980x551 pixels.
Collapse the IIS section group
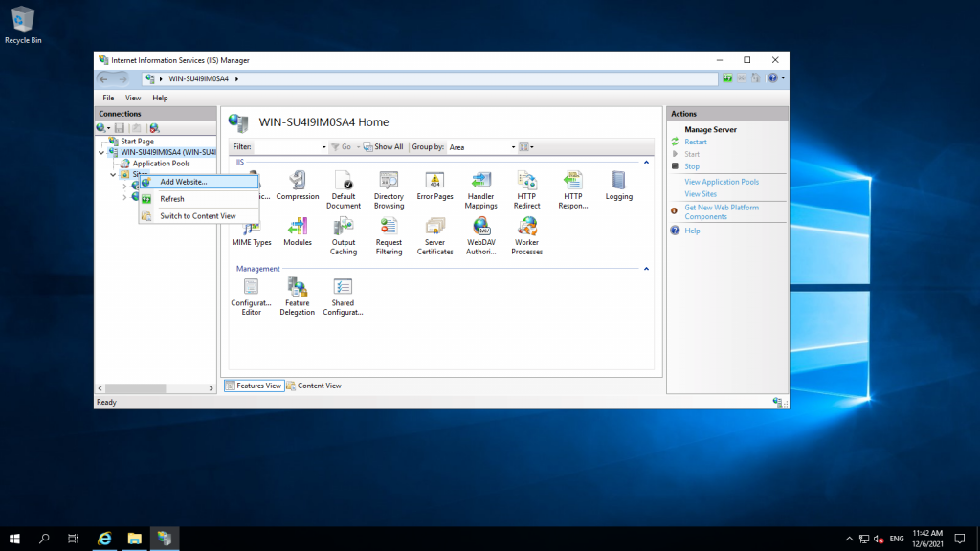(645, 163)
